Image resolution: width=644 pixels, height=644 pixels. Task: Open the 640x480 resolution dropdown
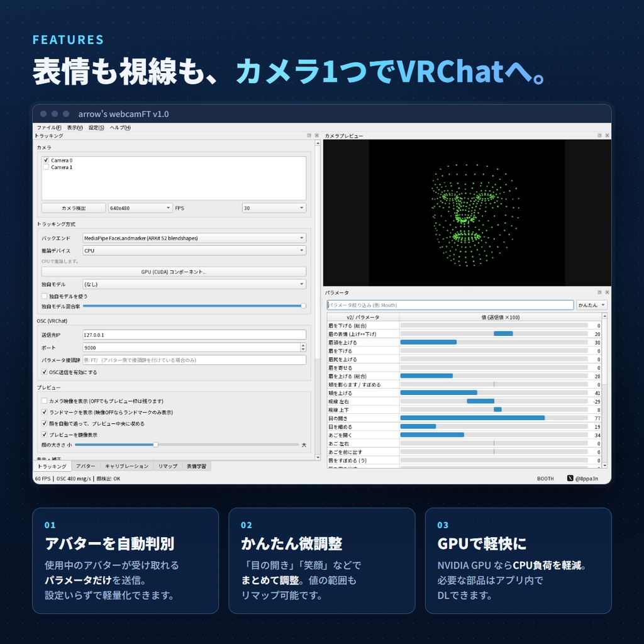[140, 208]
